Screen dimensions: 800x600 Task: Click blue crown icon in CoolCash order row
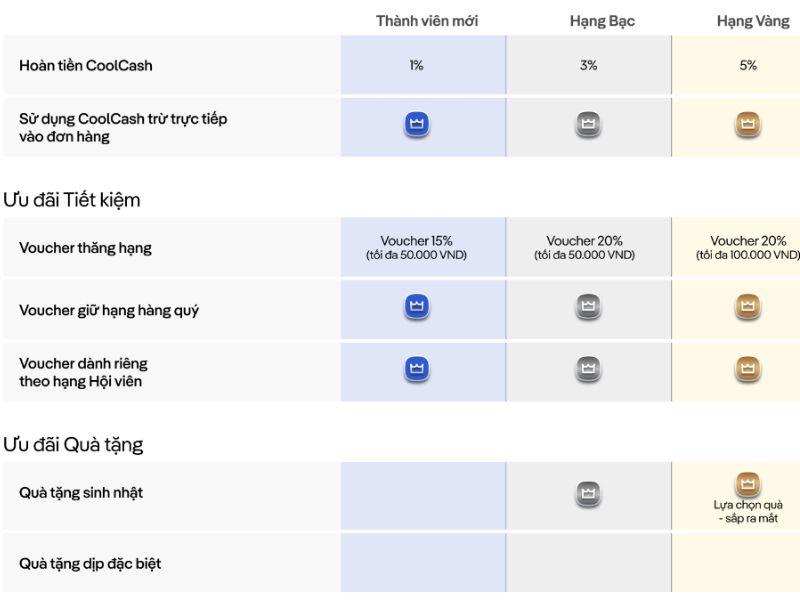coord(417,125)
